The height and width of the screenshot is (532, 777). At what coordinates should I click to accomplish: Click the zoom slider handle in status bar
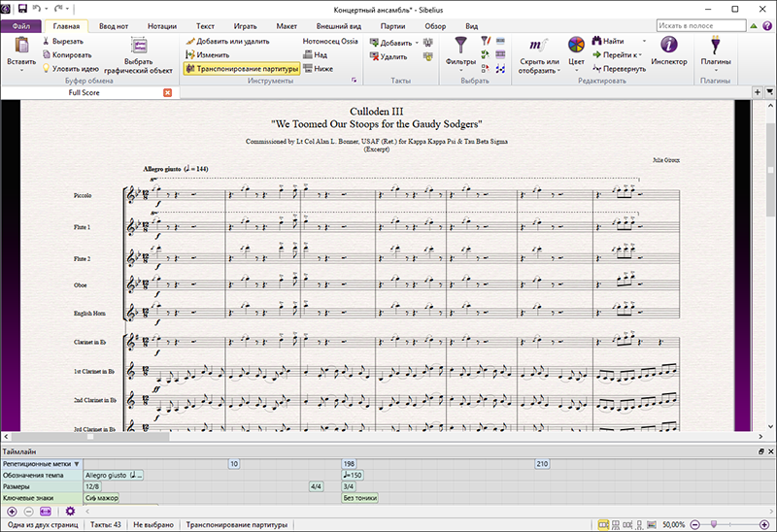[x=714, y=524]
